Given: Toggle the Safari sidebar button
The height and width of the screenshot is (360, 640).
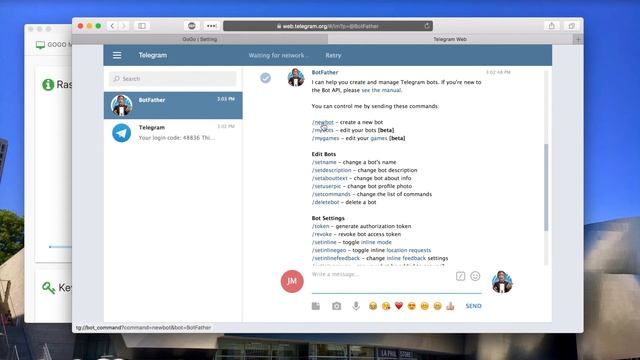Looking at the screenshot, I should [142, 26].
